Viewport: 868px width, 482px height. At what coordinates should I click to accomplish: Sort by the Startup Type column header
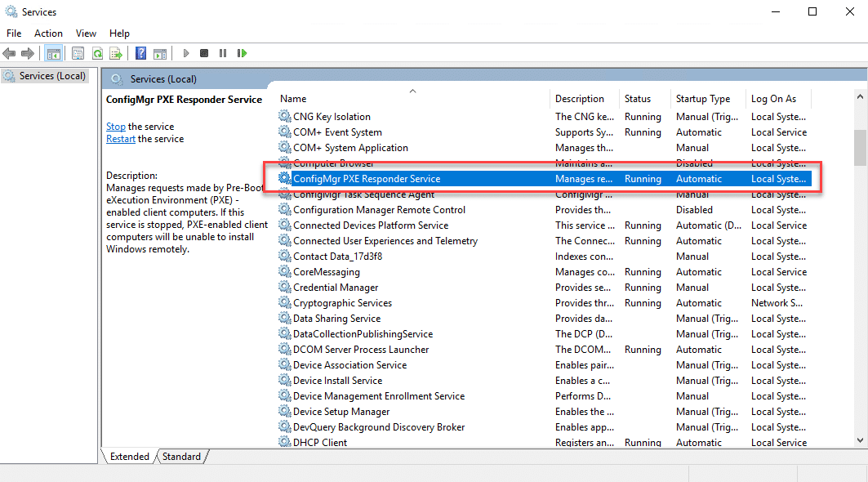click(x=707, y=99)
